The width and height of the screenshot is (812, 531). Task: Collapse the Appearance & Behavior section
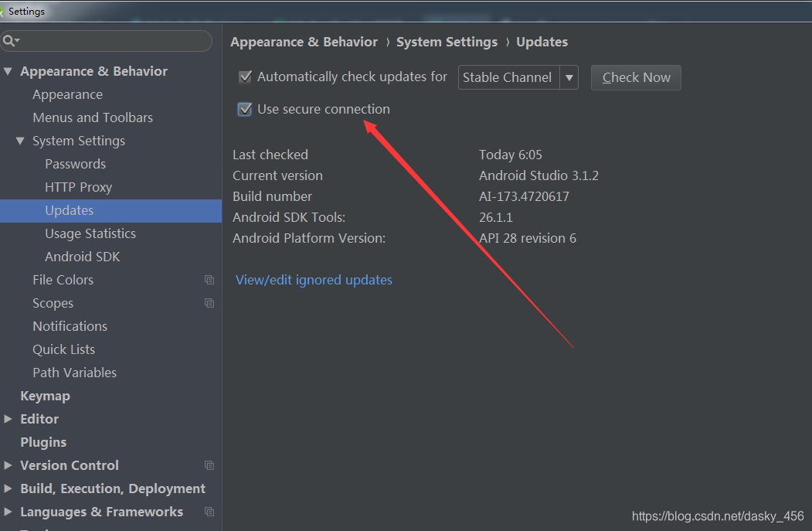(x=8, y=71)
